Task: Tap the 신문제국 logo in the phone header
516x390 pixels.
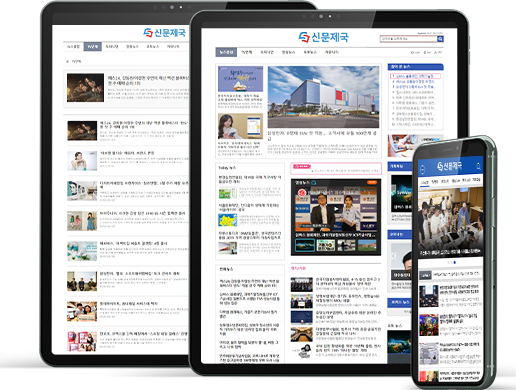Action: point(450,166)
